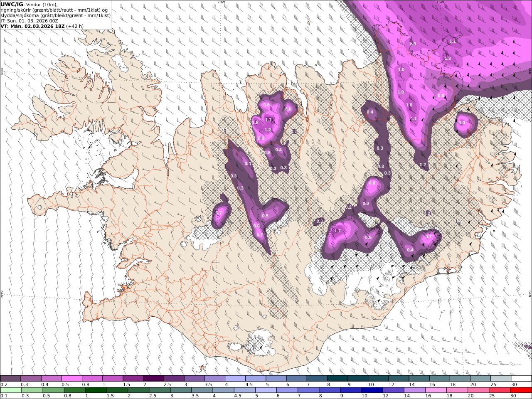Select the dark grey-purple 0.2–0.3 snow swatch
This screenshot has width=532, height=399.
pyautogui.click(x=11, y=379)
